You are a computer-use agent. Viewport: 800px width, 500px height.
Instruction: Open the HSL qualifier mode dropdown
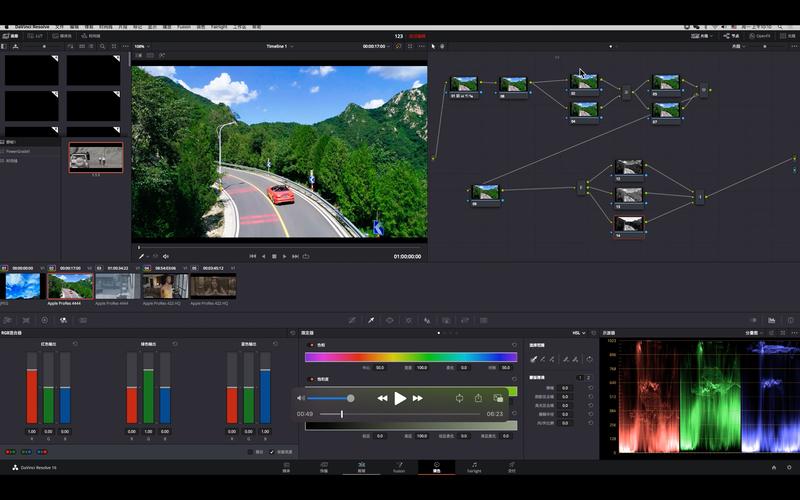pos(579,333)
